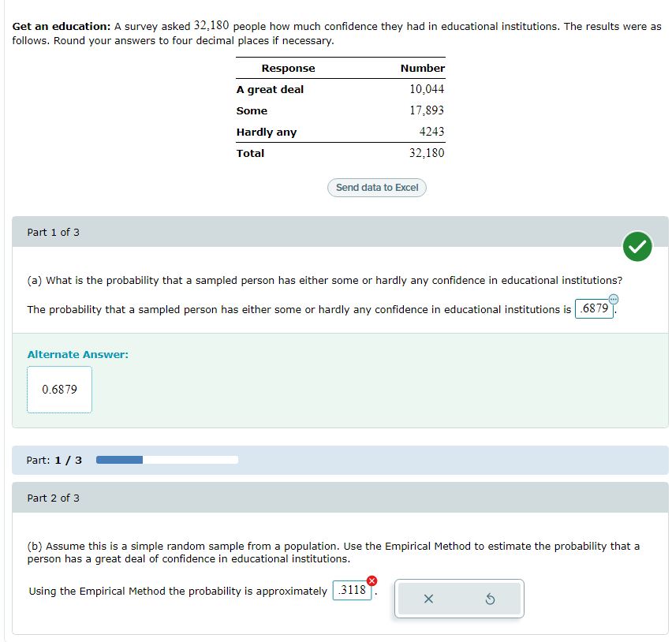Click the undo reset arrow icon
The height and width of the screenshot is (642, 672).
(490, 599)
